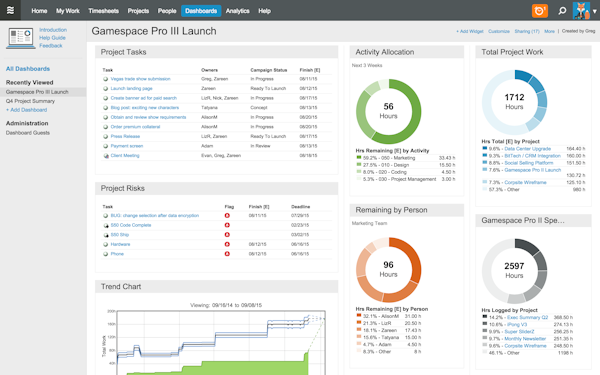Viewport: 600px width, 375px height.
Task: Click the red risk flag for Hardware
Action: pyautogui.click(x=227, y=244)
